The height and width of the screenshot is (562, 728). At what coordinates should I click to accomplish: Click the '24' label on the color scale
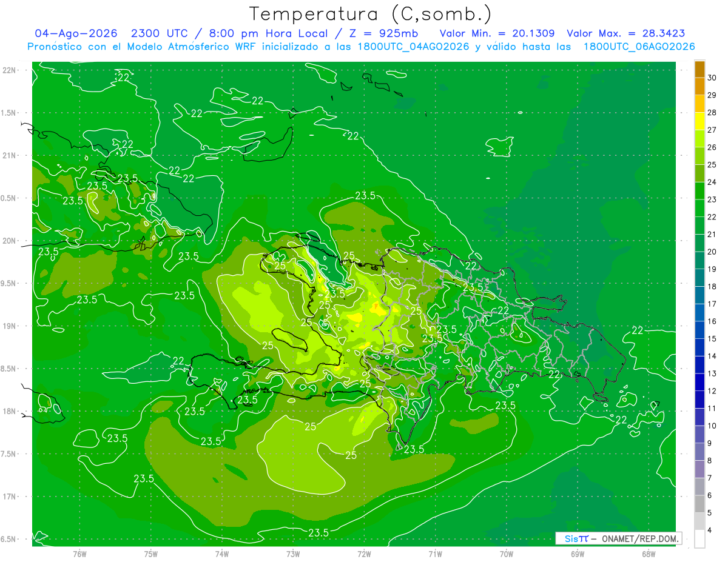click(712, 182)
